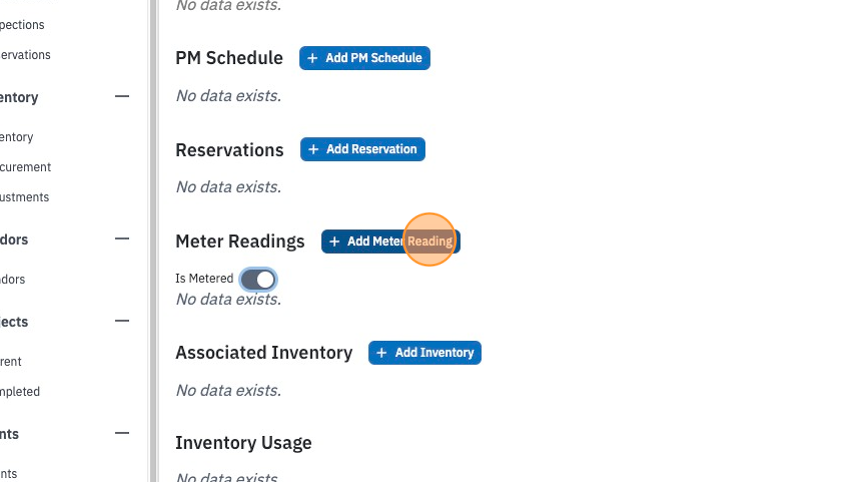Open Completed projects sidebar item
Screen dimensions: 860x482
pos(20,392)
